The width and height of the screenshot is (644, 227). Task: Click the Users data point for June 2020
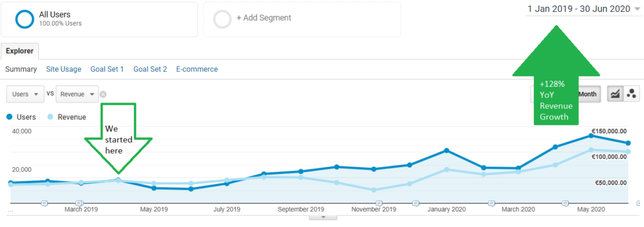coord(628,143)
